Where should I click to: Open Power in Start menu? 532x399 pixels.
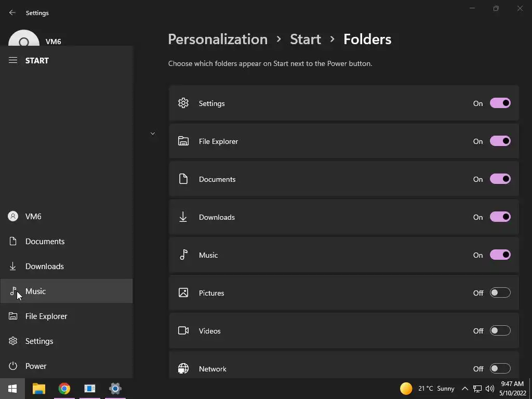(x=36, y=366)
